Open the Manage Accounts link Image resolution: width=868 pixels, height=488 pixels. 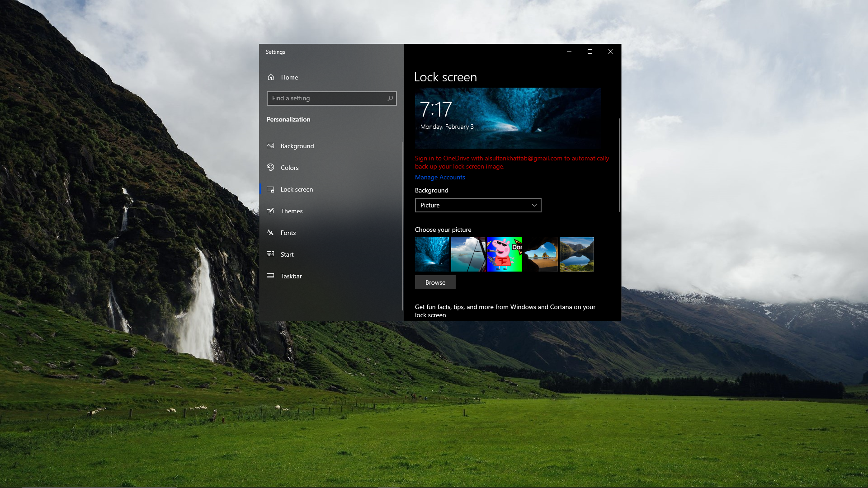coord(439,178)
